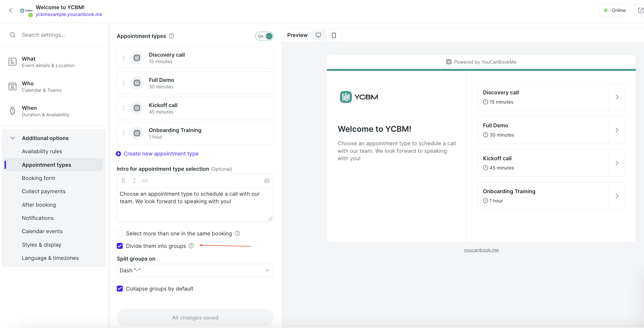Switch preview to desktop view icon
Image resolution: width=644 pixels, height=328 pixels.
(x=318, y=35)
